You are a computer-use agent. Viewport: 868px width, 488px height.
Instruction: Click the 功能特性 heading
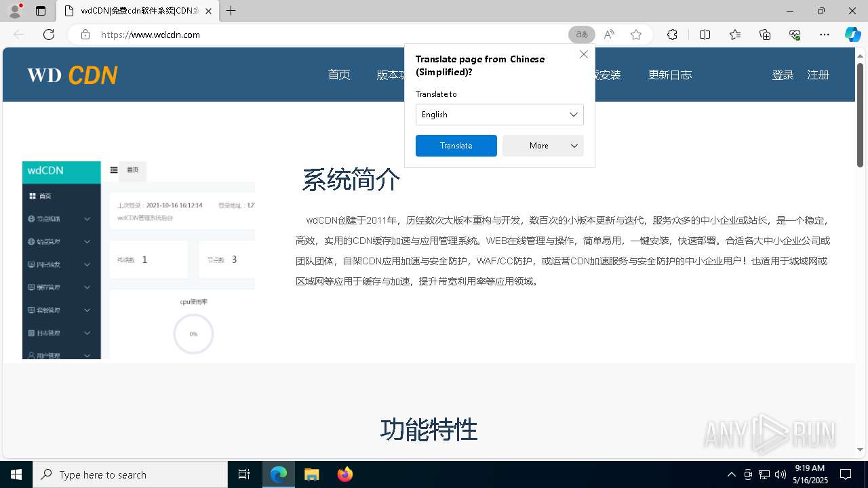click(x=429, y=430)
